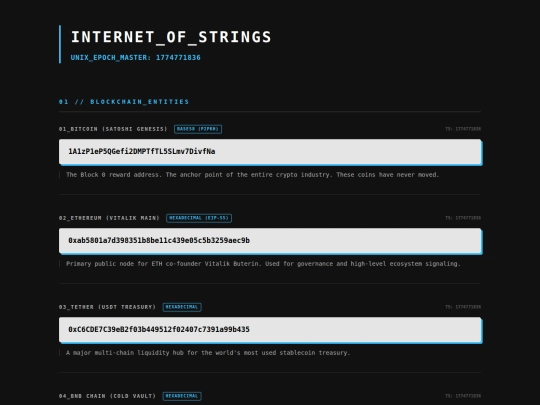The image size is (540, 405).
Task: Click the 'Primary public node for ETH' description
Action: click(x=263, y=264)
